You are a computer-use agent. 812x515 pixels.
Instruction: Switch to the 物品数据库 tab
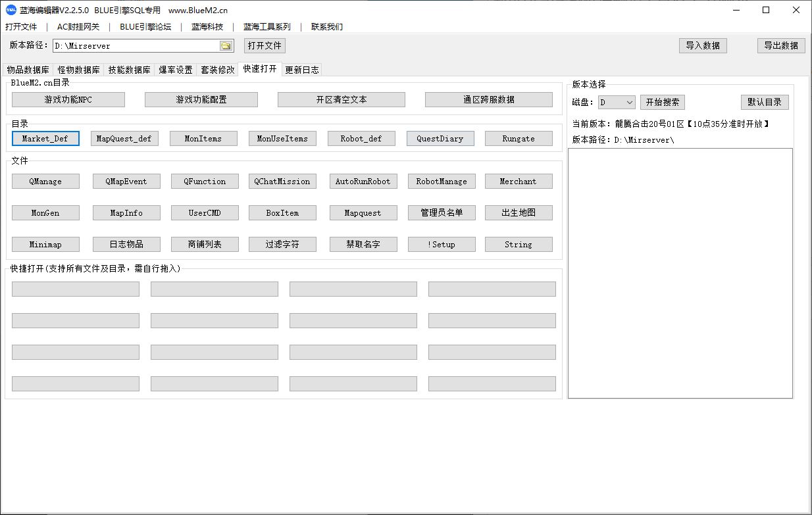coord(28,70)
